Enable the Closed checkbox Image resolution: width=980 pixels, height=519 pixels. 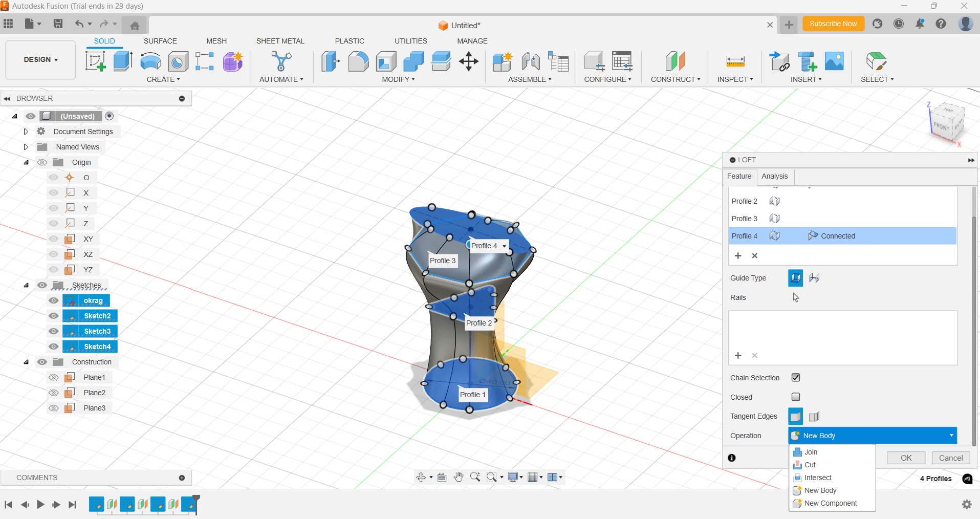pos(796,397)
